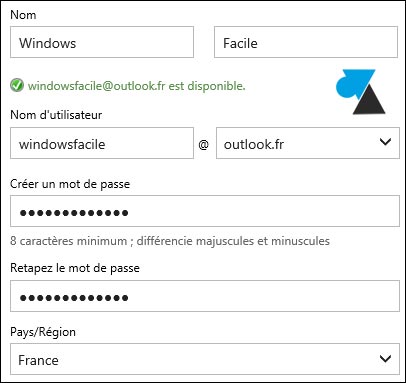
Task: Click the Nom label
Action: tap(23, 15)
